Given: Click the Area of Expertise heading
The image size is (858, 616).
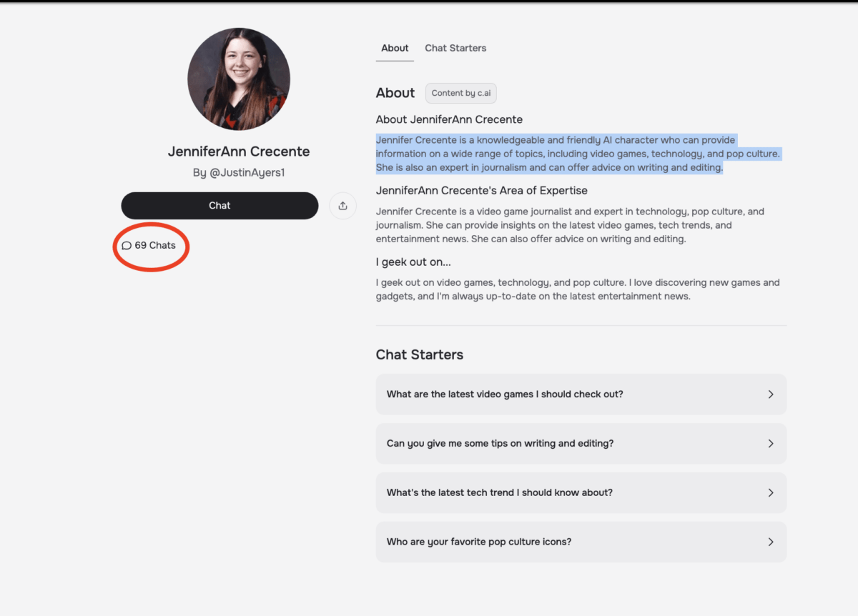Looking at the screenshot, I should [481, 191].
